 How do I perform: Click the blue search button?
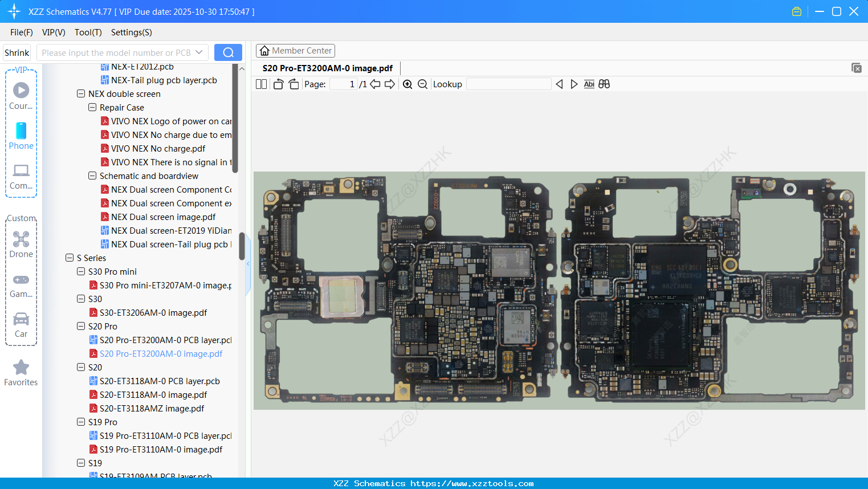tap(228, 52)
